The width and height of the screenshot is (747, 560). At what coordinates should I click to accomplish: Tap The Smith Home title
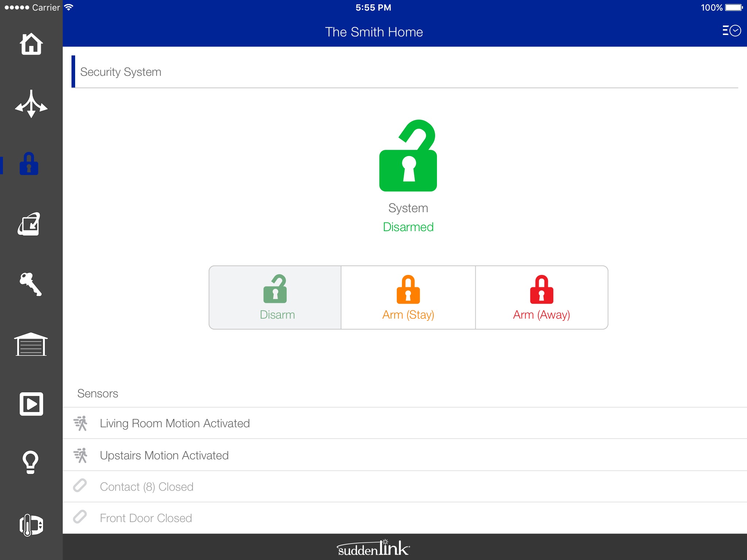tap(374, 32)
